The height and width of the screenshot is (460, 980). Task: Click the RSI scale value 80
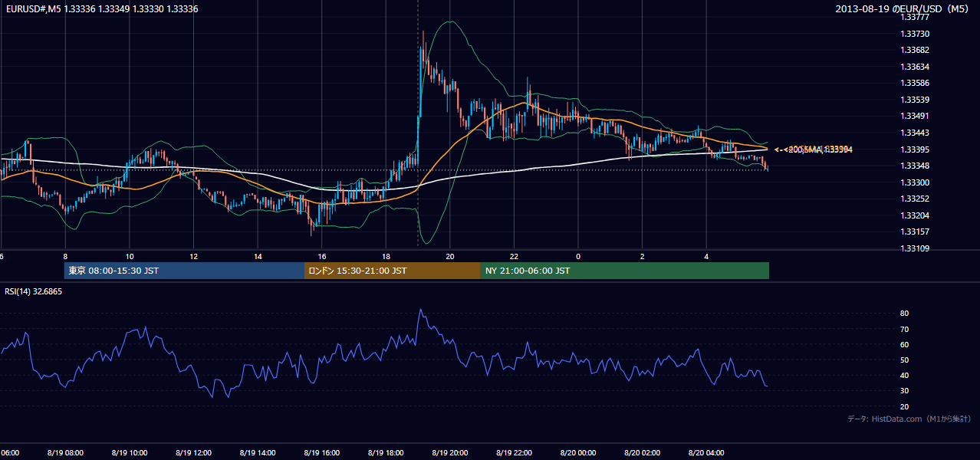coord(904,314)
